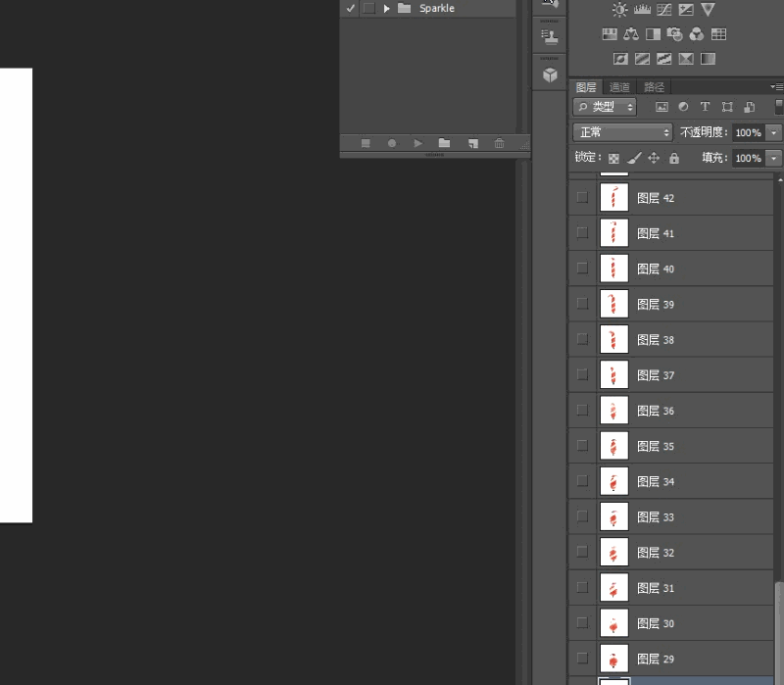Open the 不透明度 opacity slider dropdown
Screen dimensions: 784x685
tap(773, 132)
